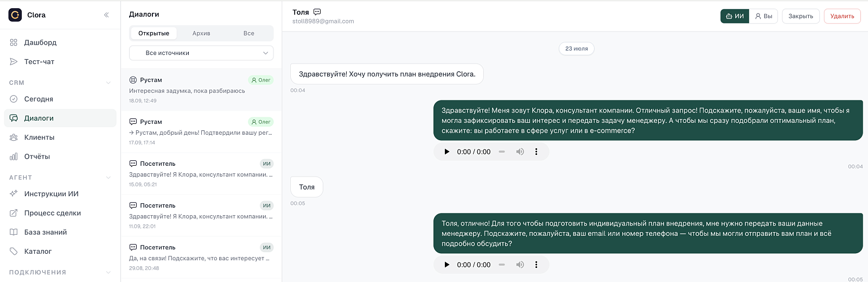868x282 pixels.
Task: Go to the Сегодня section
Action: [60, 99]
